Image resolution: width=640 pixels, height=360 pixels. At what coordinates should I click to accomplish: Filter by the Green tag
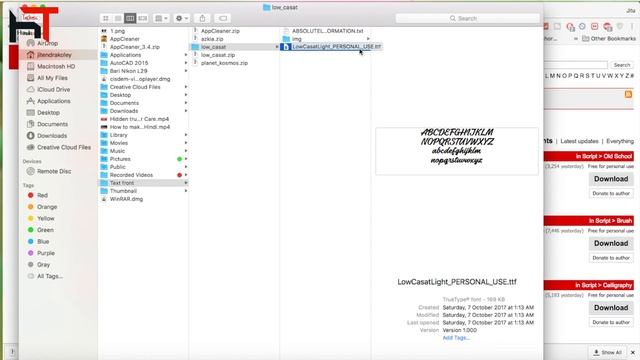click(45, 230)
